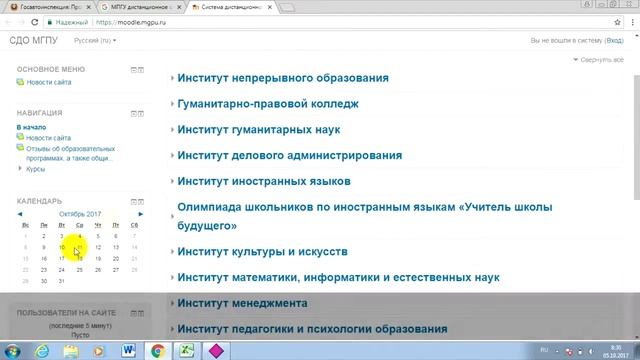Click the volume icon in system tray

pyautogui.click(x=591, y=351)
